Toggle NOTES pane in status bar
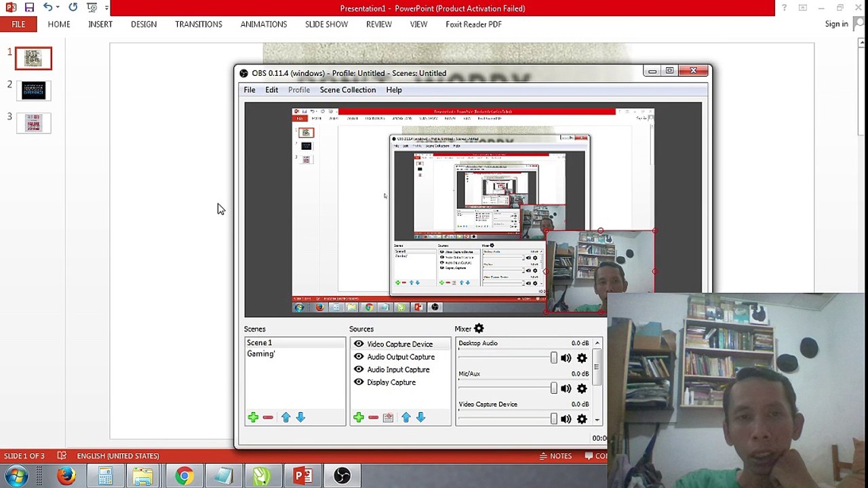Screen dimensions: 868x488 point(555,456)
